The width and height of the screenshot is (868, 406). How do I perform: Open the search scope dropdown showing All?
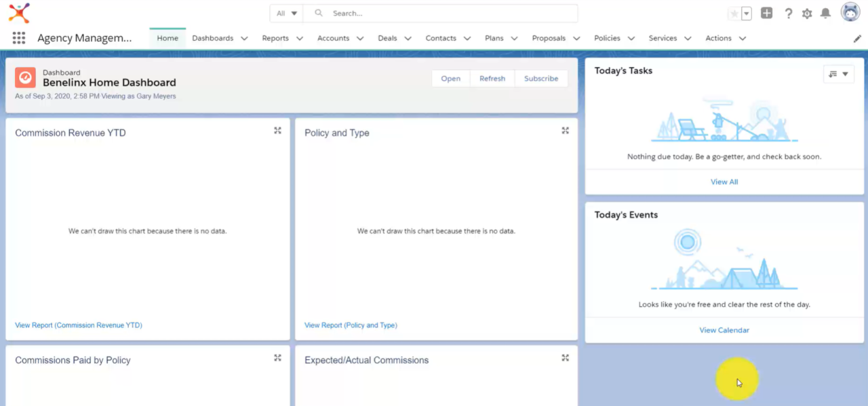coord(285,13)
